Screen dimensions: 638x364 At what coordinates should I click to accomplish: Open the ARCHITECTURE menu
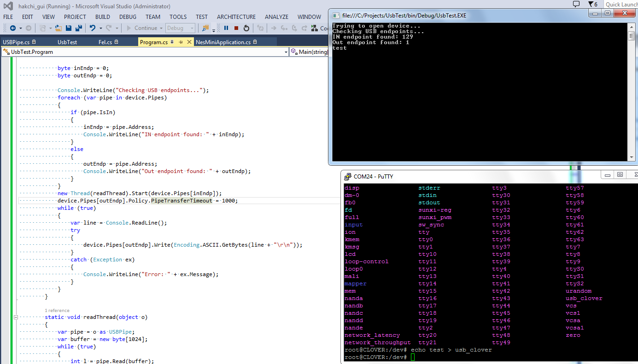click(236, 17)
